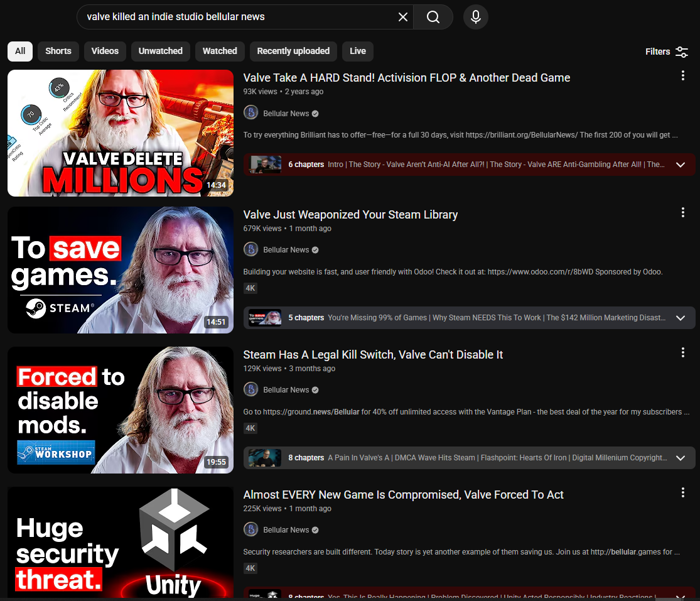Select the Watched filter chip
This screenshot has height=601, width=700.
220,51
